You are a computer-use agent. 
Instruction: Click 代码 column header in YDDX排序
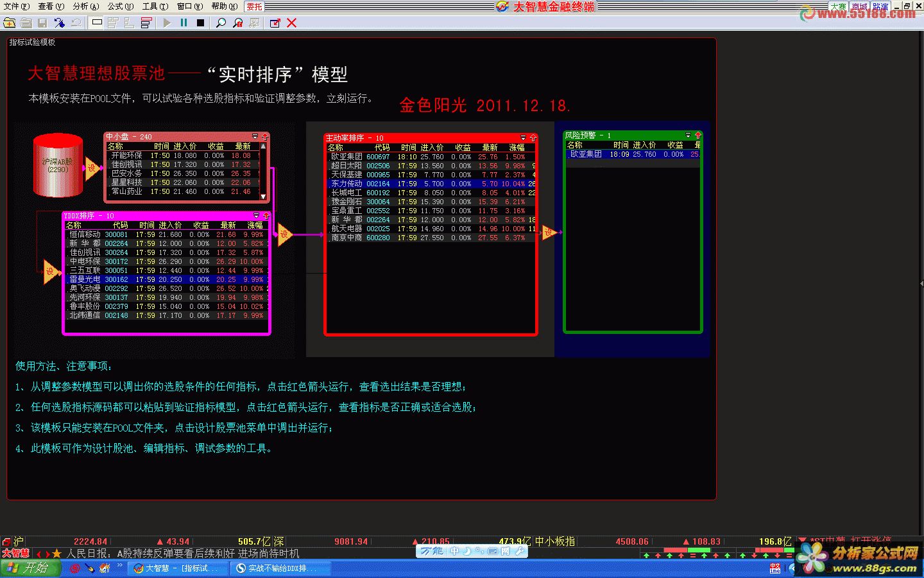[x=120, y=225]
